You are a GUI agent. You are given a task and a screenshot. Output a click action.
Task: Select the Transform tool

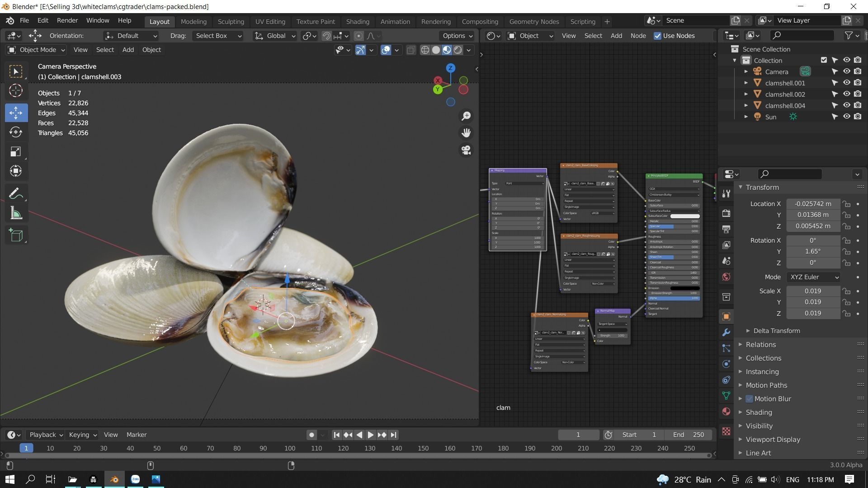coord(16,171)
